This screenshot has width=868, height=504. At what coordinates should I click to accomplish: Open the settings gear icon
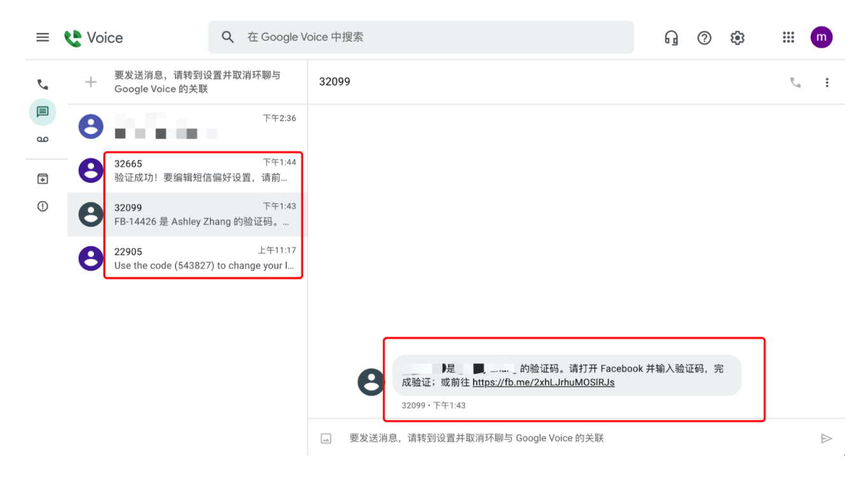pos(737,38)
